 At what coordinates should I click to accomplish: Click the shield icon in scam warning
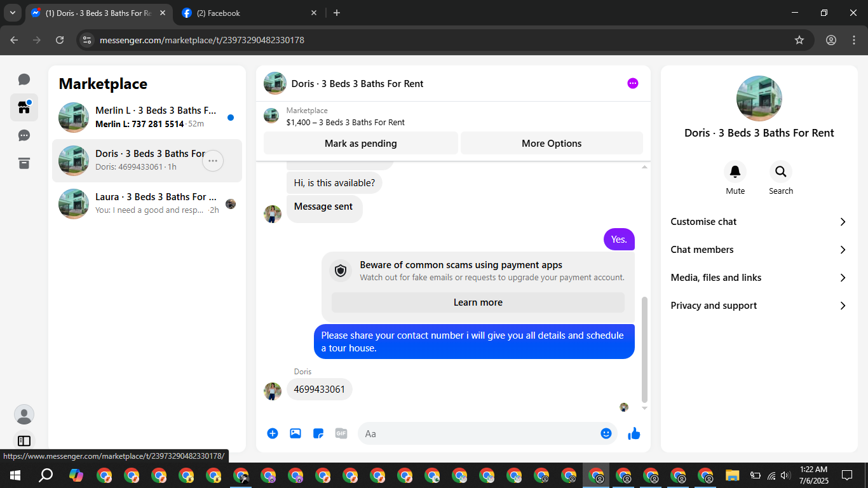[x=341, y=271]
